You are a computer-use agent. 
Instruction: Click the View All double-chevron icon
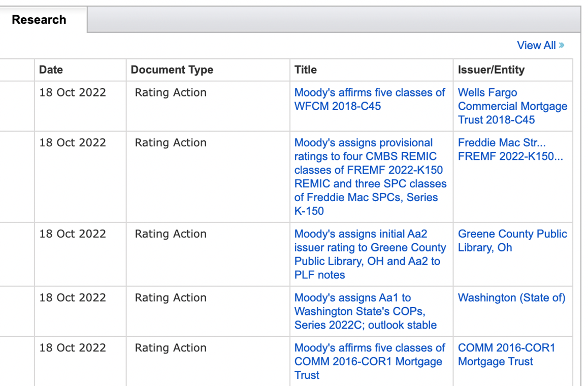(x=562, y=45)
